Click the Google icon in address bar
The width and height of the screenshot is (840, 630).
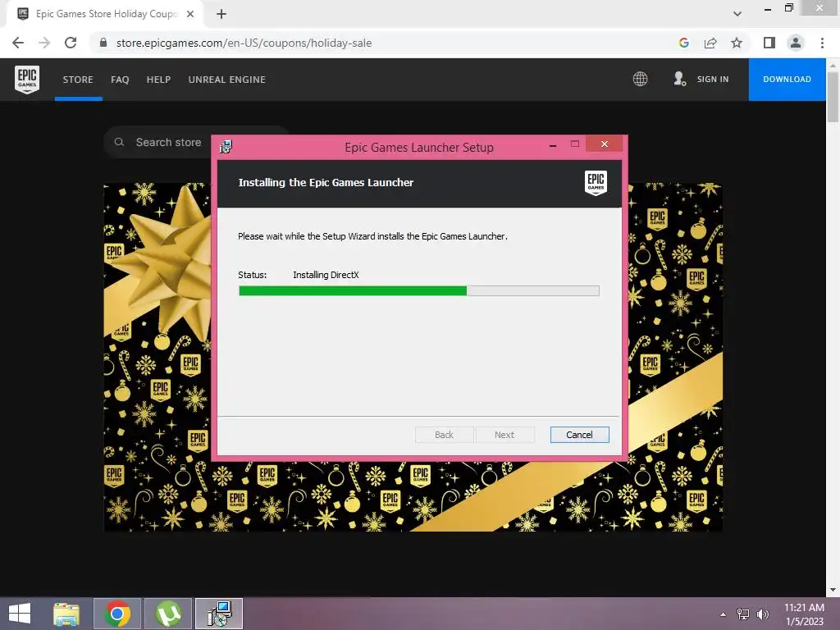(x=683, y=43)
